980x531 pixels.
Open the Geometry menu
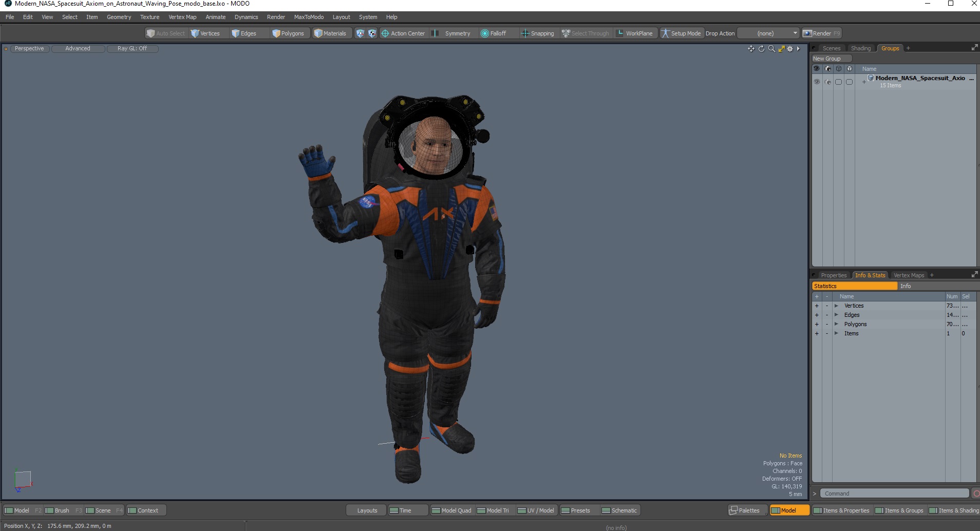(x=119, y=17)
